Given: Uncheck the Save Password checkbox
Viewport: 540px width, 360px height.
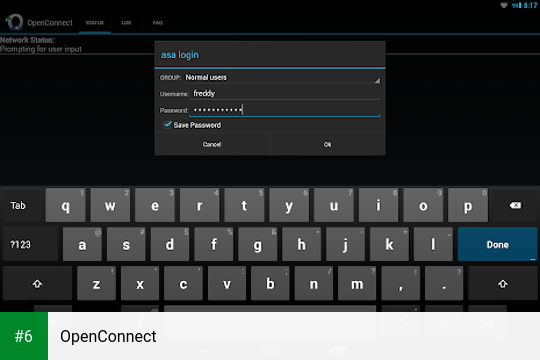Looking at the screenshot, I should click(x=168, y=125).
